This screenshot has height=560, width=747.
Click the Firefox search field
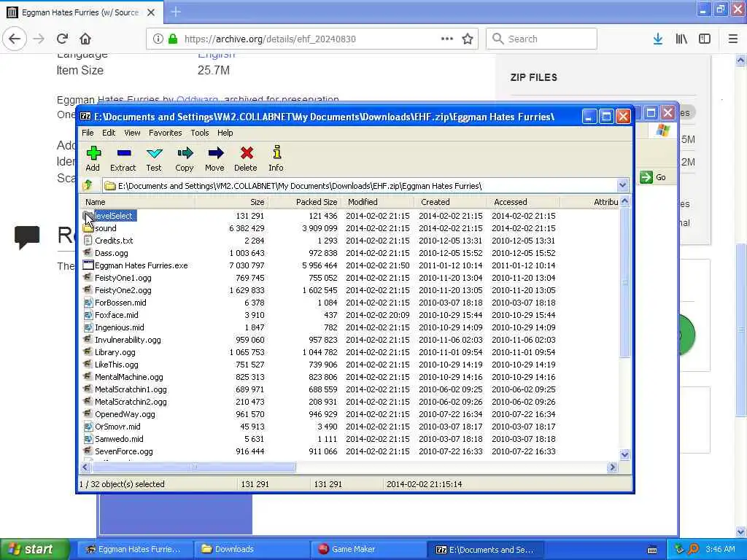pos(542,39)
